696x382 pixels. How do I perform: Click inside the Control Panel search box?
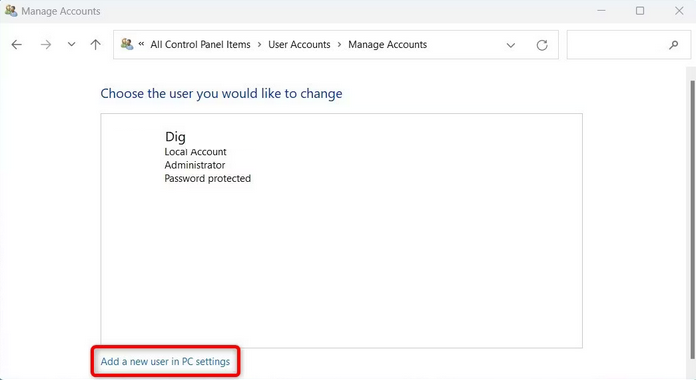point(629,44)
